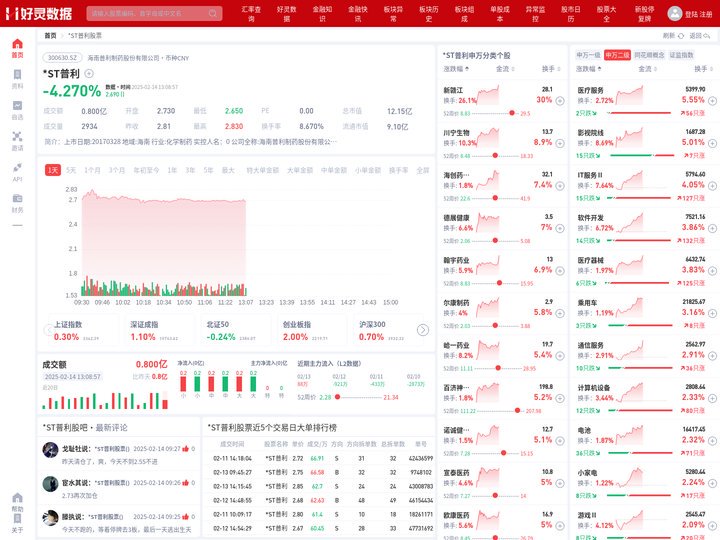This screenshot has height=540, width=720.
Task: Click the 52周价 range slider dot for 新赣江
Action: pyautogui.click(x=512, y=113)
